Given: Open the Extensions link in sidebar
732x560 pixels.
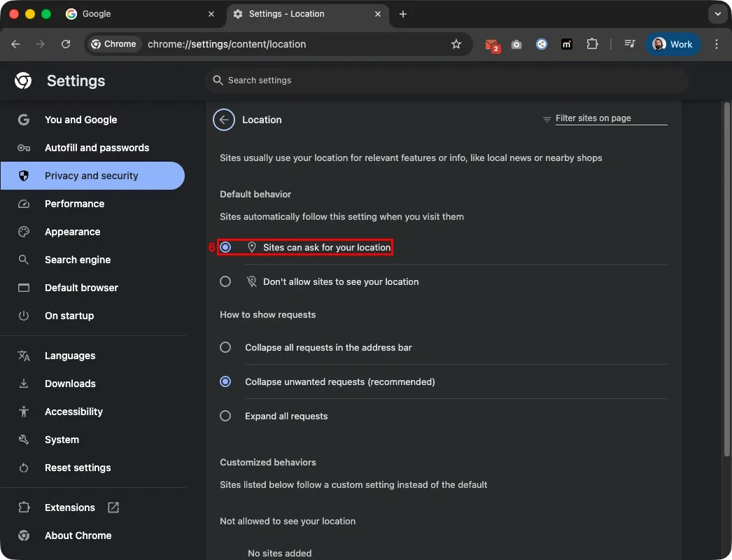Looking at the screenshot, I should coord(93,507).
